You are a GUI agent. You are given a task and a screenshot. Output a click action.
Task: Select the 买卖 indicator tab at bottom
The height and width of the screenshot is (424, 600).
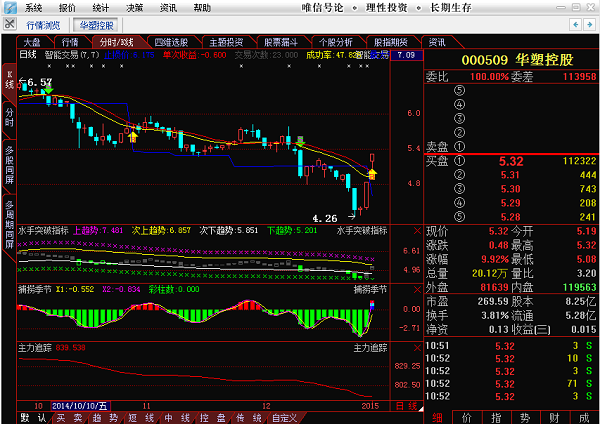[x=68, y=417]
